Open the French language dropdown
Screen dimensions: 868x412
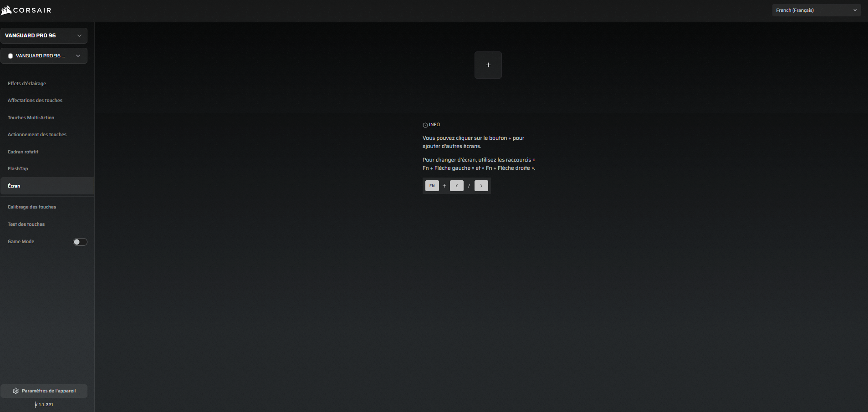[x=816, y=10]
